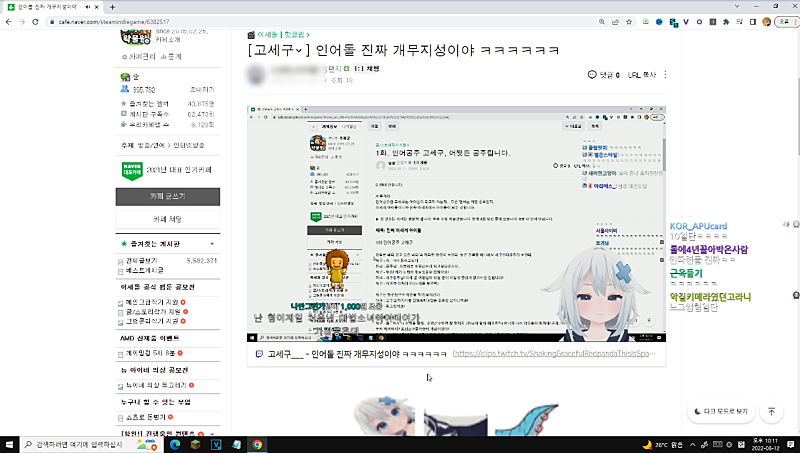Open the Chrome profile avatar
Image resolution: width=800 pixels, height=453 pixels.
[766, 22]
